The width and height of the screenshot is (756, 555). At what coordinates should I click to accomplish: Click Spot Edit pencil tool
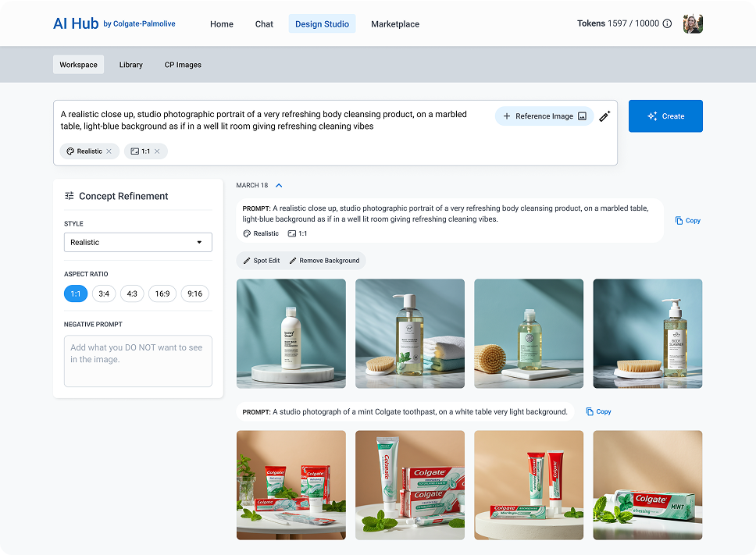(262, 261)
